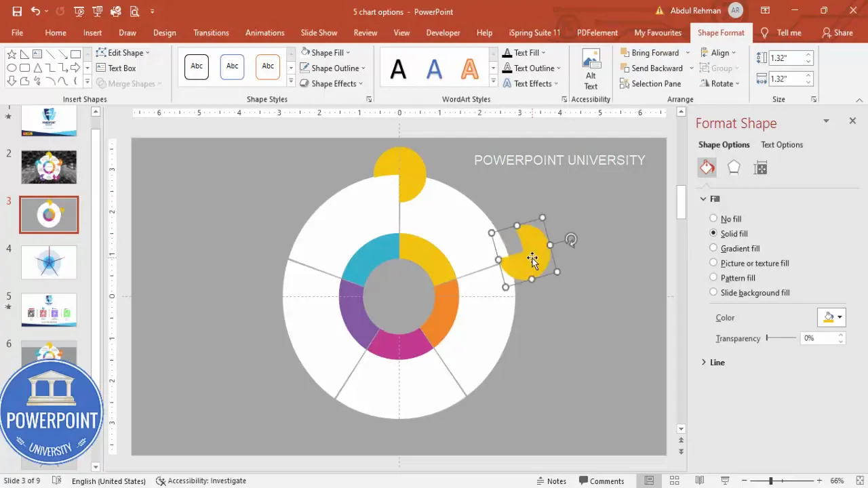Open the Fill & Line tab icon
Screen dimensions: 868x488
(x=707, y=168)
